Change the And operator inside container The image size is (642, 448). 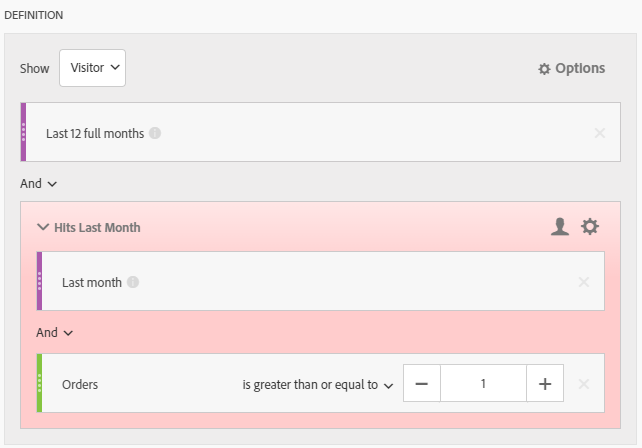55,332
